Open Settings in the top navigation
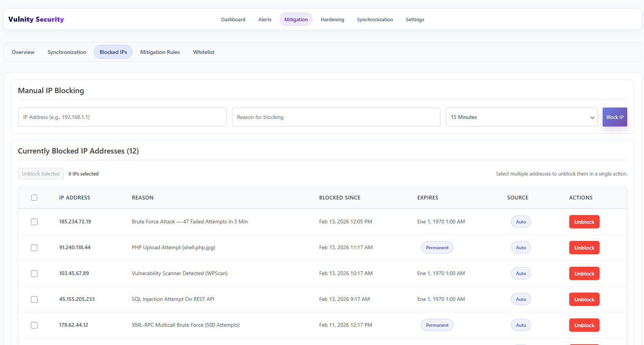Screen dimensions: 644x345 [415, 19]
